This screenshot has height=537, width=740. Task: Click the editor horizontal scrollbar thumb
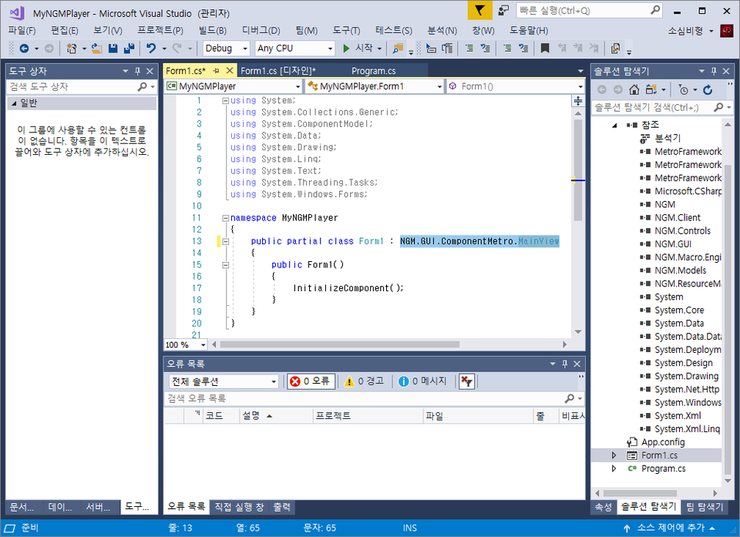(x=340, y=344)
